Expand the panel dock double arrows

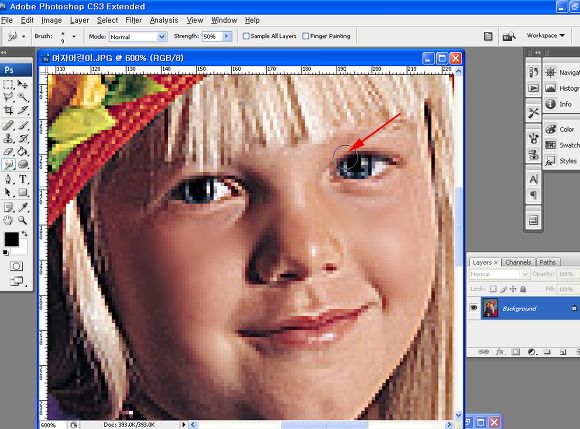(x=537, y=53)
